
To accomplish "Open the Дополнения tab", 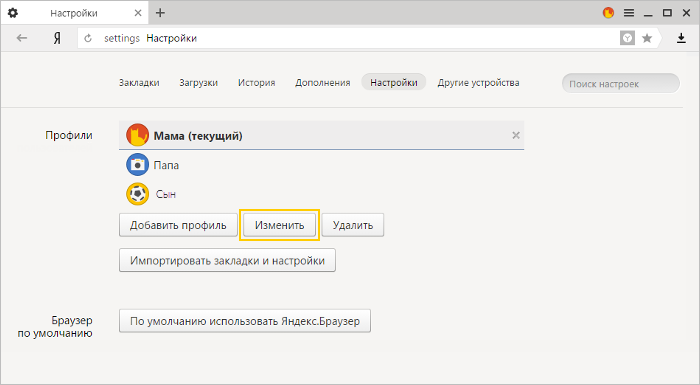I will (322, 83).
